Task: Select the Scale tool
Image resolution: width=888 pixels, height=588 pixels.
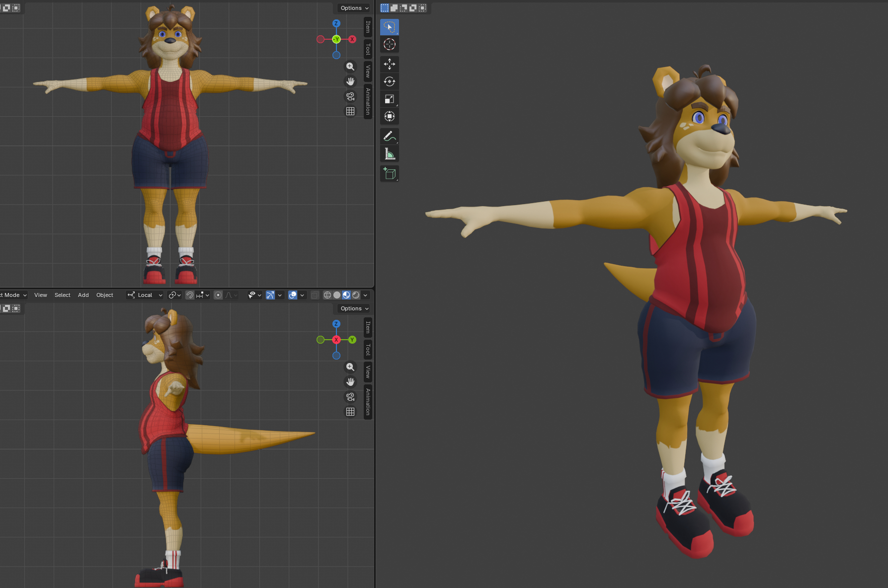Action: click(x=389, y=99)
